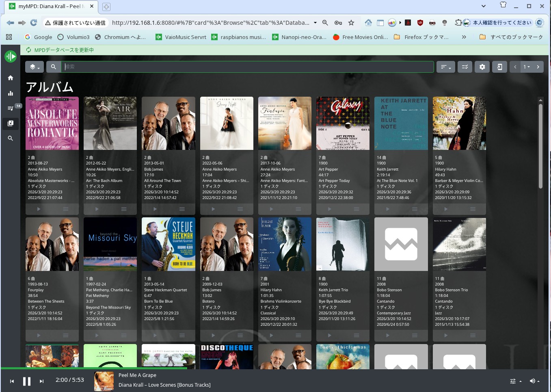Open the volume control popup
551x392 pixels.
tap(534, 381)
